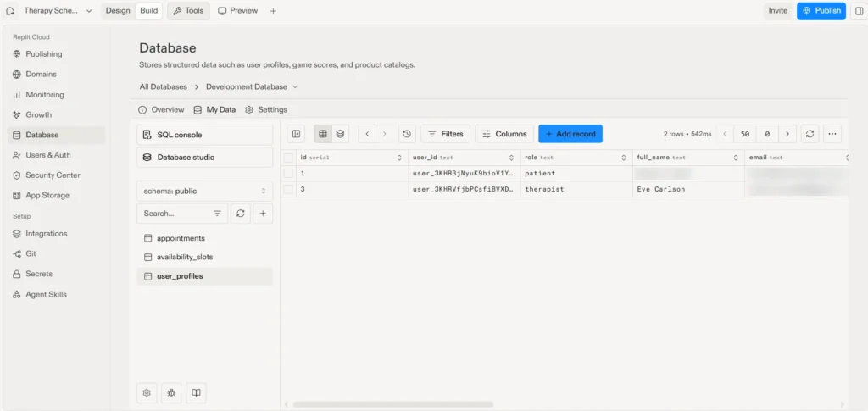Viewport: 868px width, 411px height.
Task: Open the more options ellipsis menu
Action: click(832, 134)
